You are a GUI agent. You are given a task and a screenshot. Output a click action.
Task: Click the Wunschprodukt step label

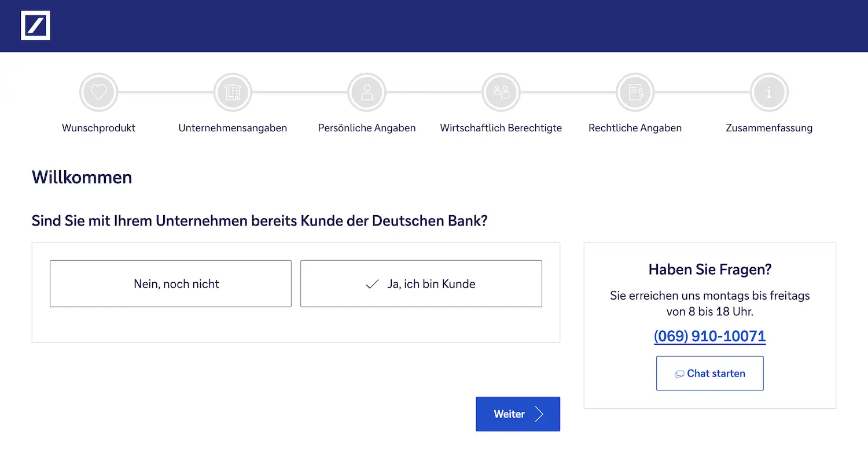[98, 128]
